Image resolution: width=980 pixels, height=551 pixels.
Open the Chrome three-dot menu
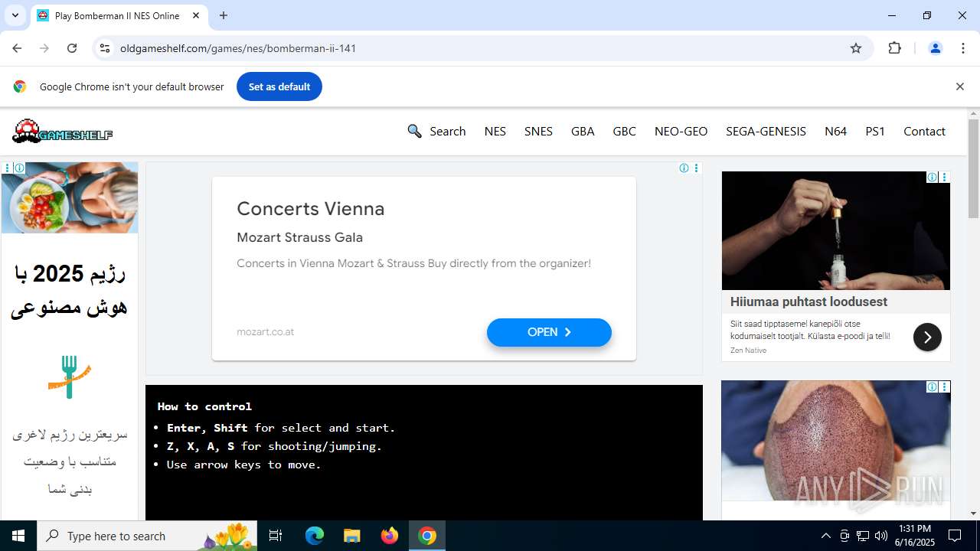coord(963,48)
